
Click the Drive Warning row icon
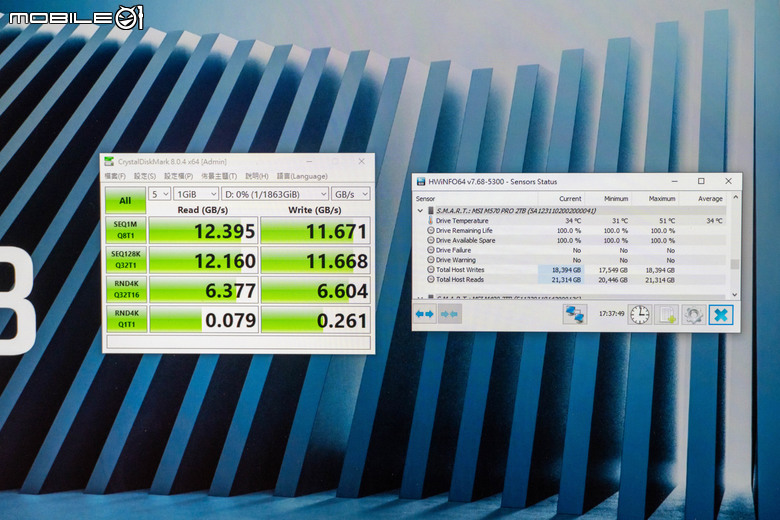point(431,260)
